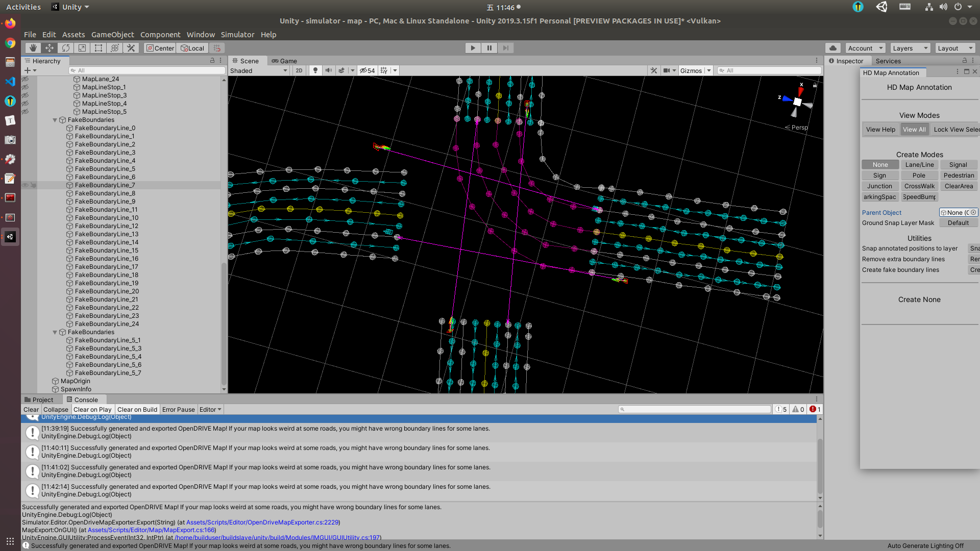Select the Rotate tool

(65, 48)
